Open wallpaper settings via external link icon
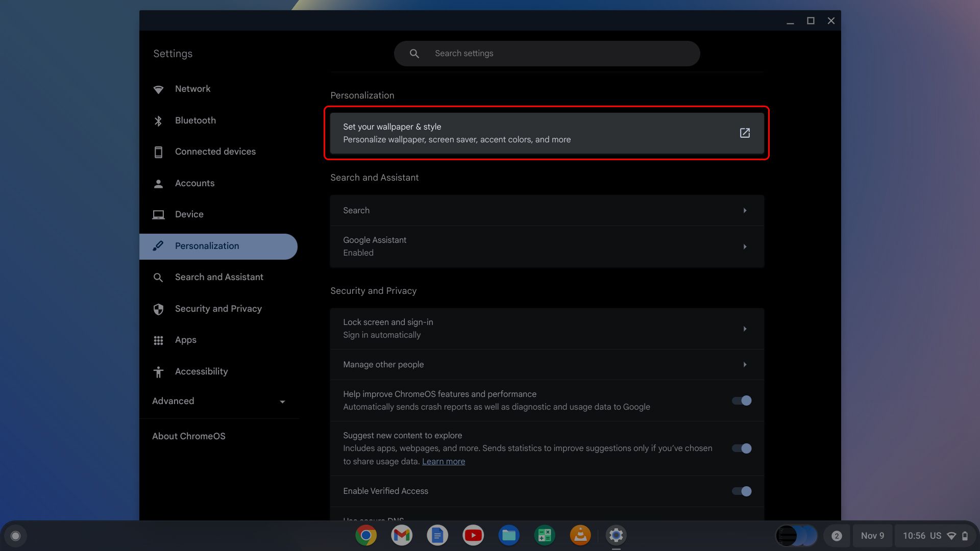Viewport: 980px width, 551px height. click(x=745, y=133)
